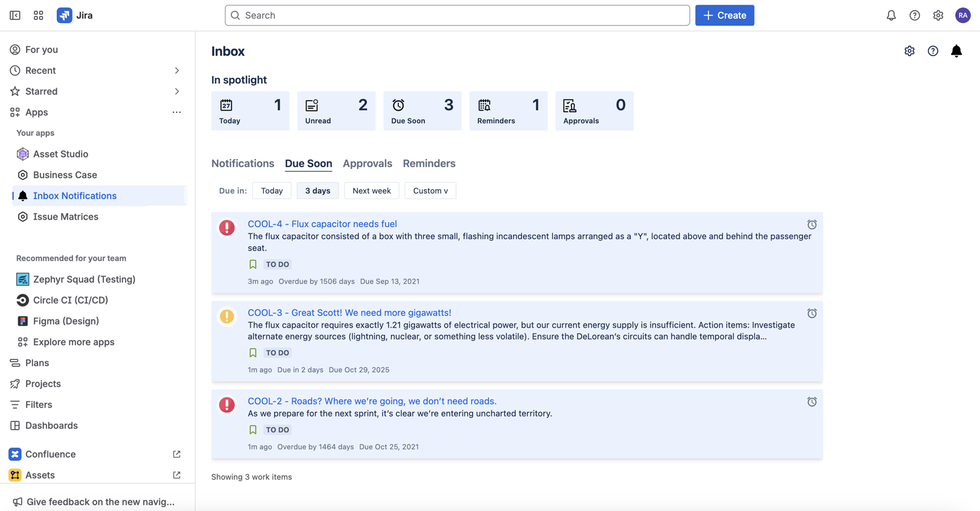Open the Today spotlight card
The height and width of the screenshot is (511, 980).
[250, 111]
